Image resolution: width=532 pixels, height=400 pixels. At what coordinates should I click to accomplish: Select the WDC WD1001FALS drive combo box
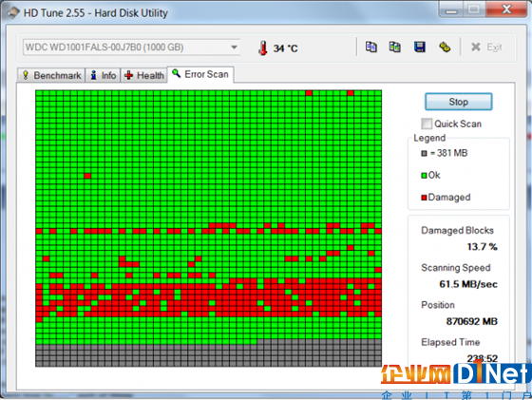[132, 48]
